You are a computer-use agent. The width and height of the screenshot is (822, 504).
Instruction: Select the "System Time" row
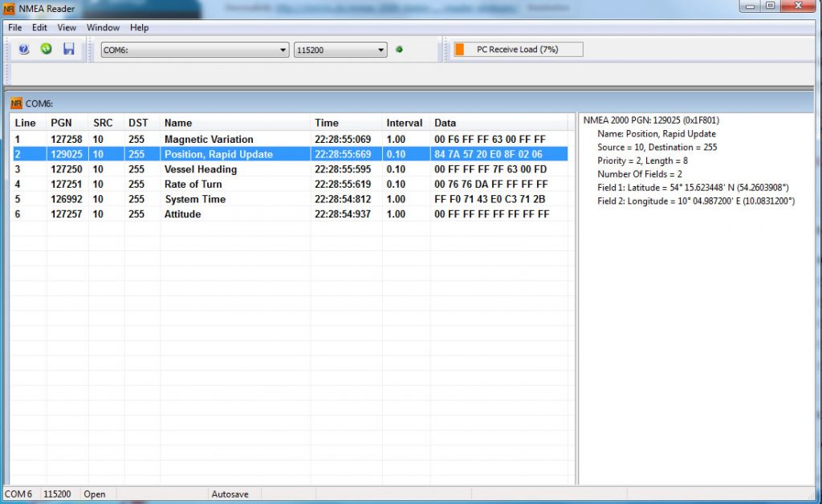pyautogui.click(x=289, y=199)
